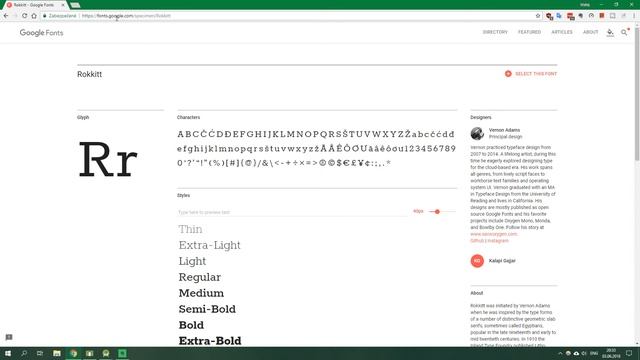
Task: Open the GitHub / Instagram link
Action: coord(489,241)
